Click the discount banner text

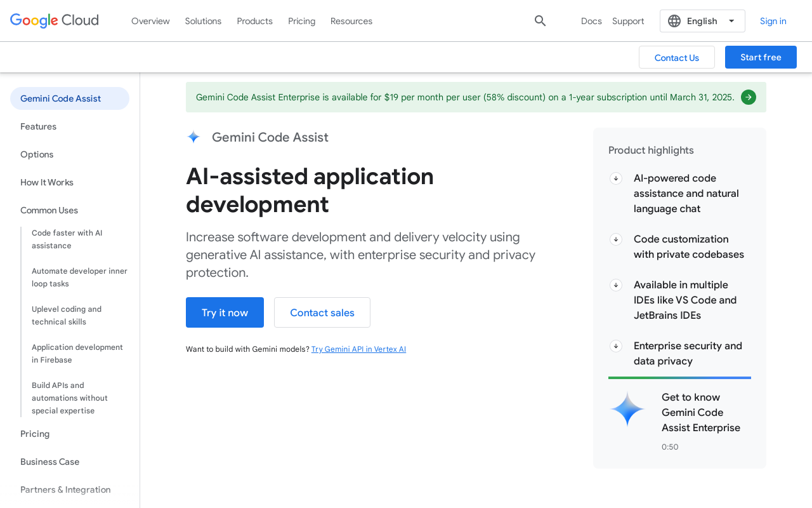[465, 97]
